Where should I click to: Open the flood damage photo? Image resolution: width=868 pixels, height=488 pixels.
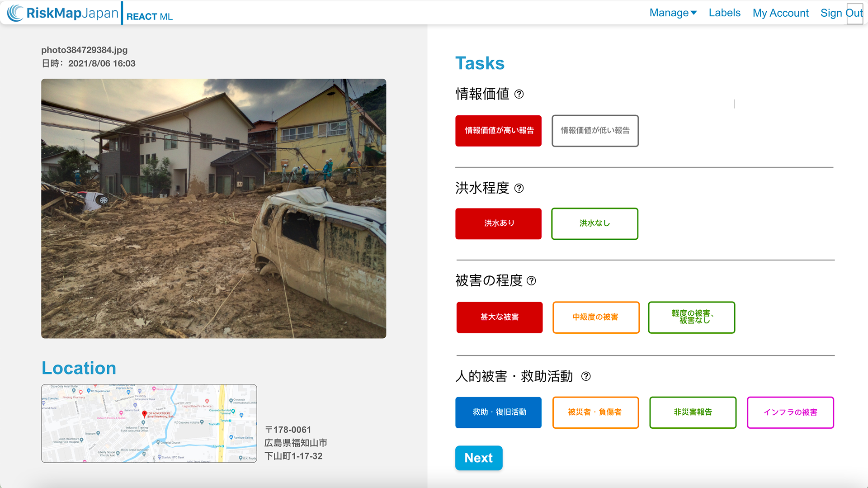pyautogui.click(x=213, y=208)
